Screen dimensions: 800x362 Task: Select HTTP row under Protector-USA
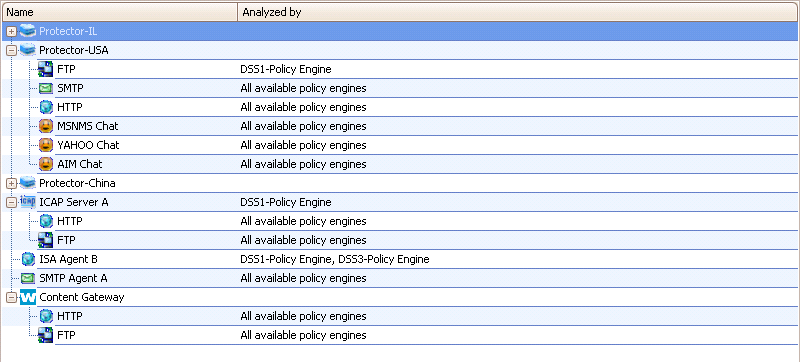399,107
